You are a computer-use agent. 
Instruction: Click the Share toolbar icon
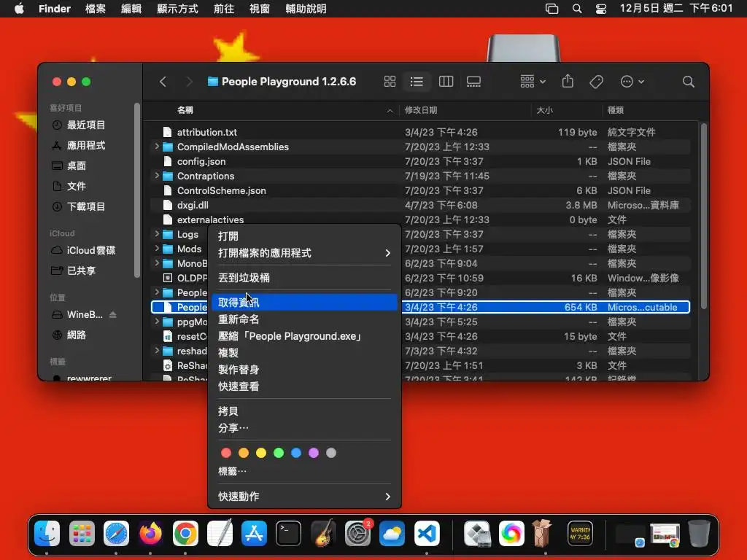(568, 82)
